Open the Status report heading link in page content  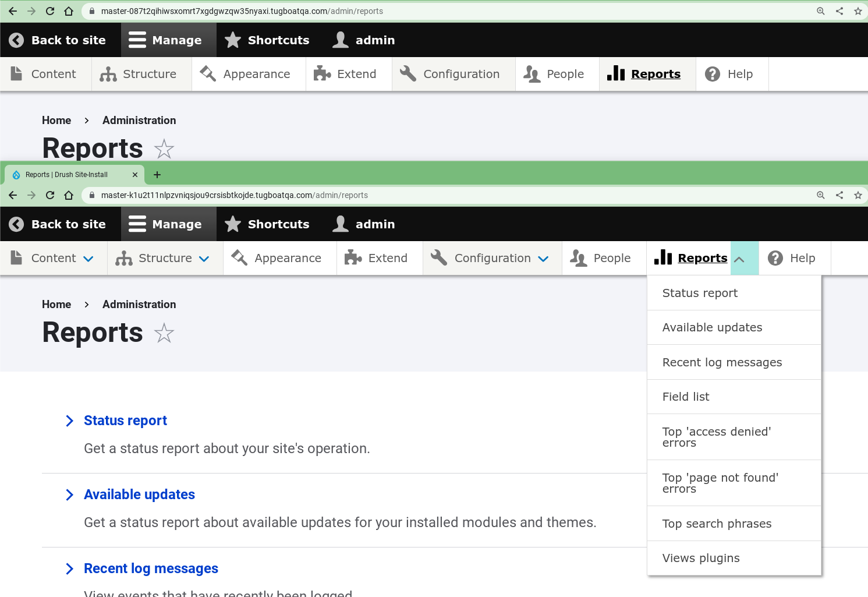(125, 421)
